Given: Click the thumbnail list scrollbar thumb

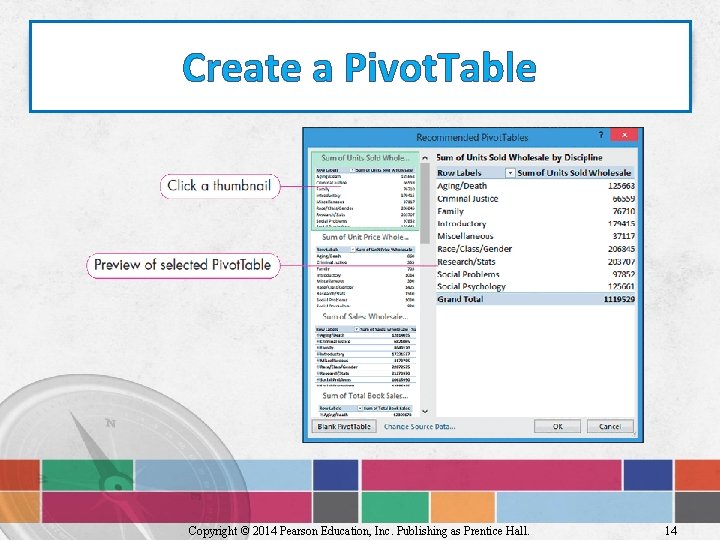Looking at the screenshot, I should [x=425, y=202].
